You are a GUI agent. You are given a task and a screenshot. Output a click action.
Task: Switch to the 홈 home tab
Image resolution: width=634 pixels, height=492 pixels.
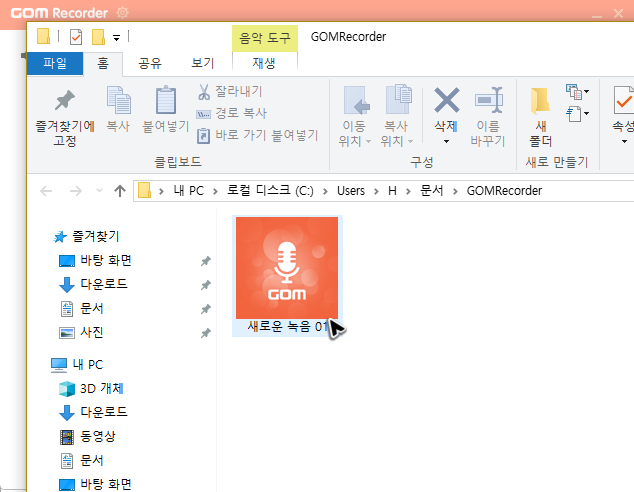[103, 63]
